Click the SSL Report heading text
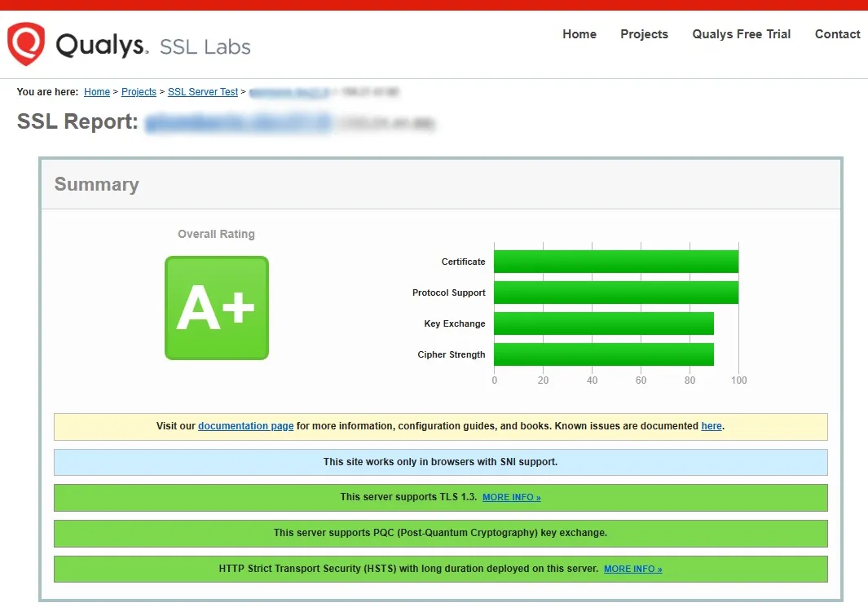 click(77, 121)
